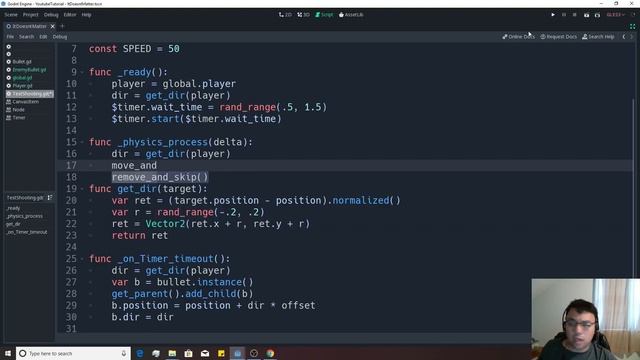The image size is (640, 360).
Task: Open Node docs in script list
Action: tap(19, 110)
